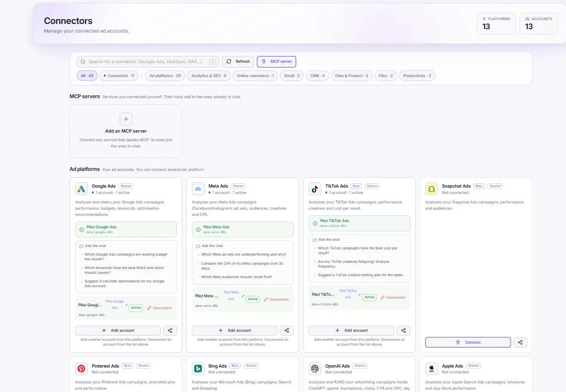
Task: Ask 'Suggest a TikTok creative testing plan'
Action: click(x=361, y=275)
